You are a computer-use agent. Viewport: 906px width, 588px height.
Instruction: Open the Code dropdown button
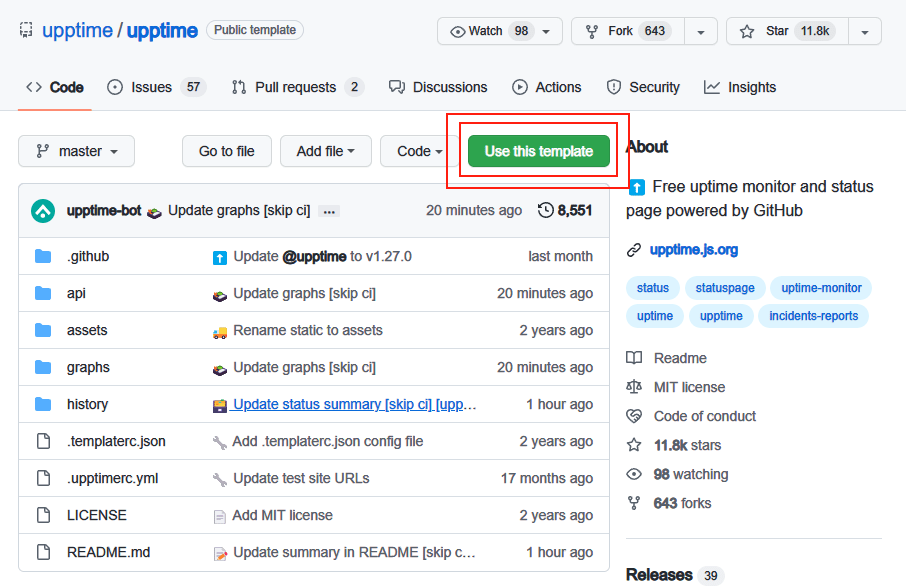419,151
